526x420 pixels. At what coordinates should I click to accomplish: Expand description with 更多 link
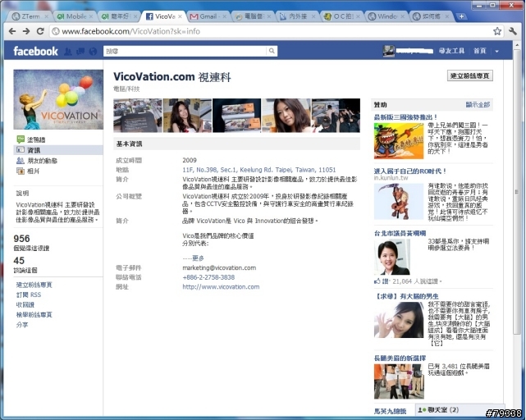click(x=198, y=258)
